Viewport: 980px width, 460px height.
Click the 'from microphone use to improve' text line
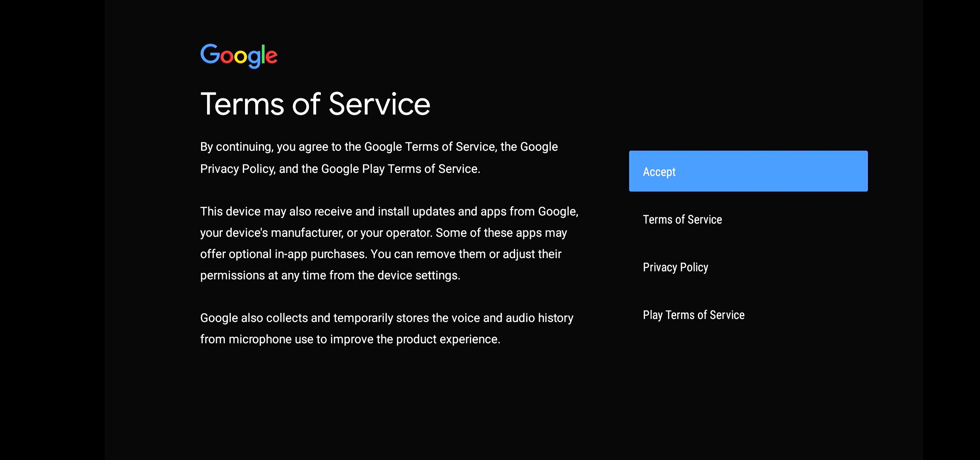[350, 339]
